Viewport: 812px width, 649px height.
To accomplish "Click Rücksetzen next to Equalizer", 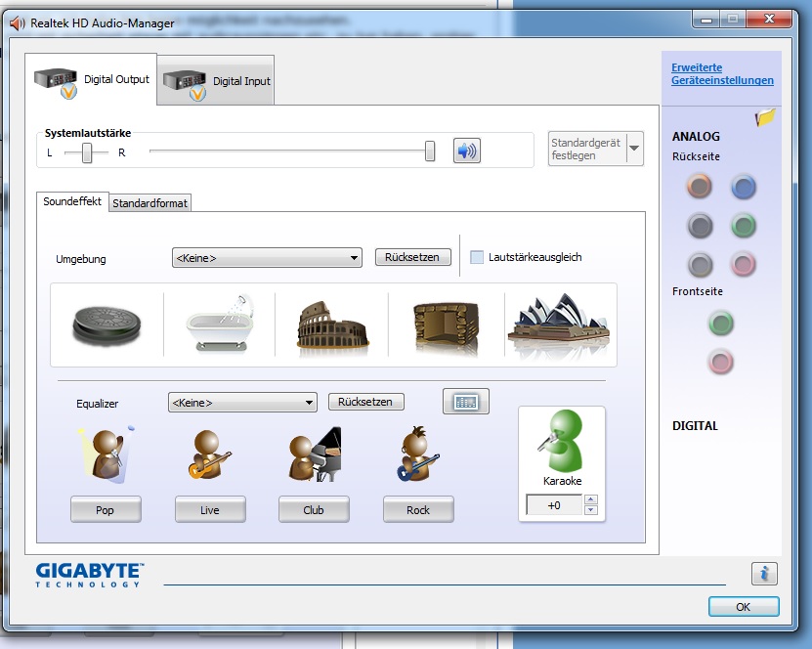I will click(365, 402).
